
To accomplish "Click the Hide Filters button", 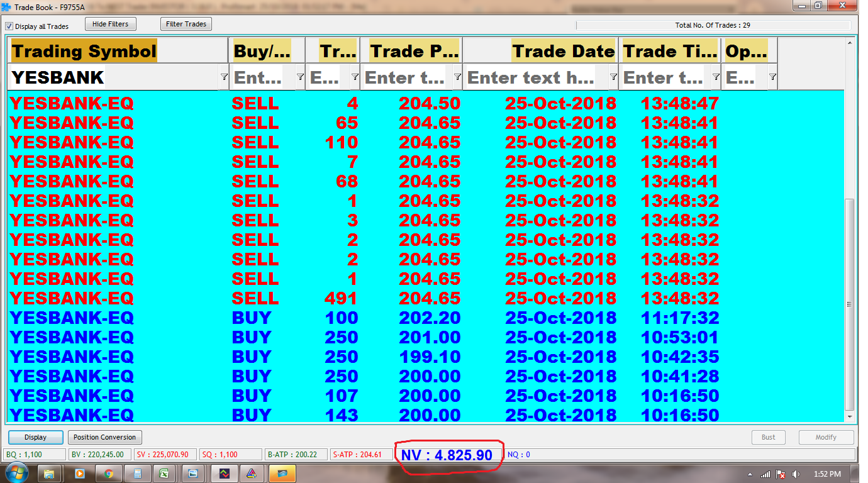I will [110, 24].
